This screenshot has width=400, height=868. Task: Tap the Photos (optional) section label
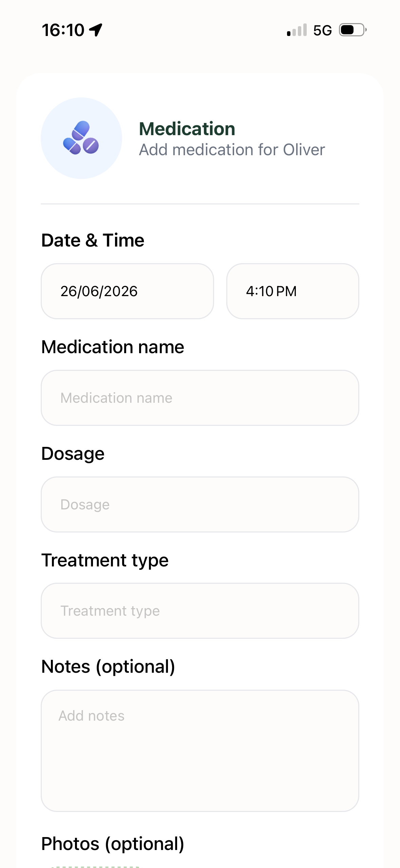click(113, 844)
